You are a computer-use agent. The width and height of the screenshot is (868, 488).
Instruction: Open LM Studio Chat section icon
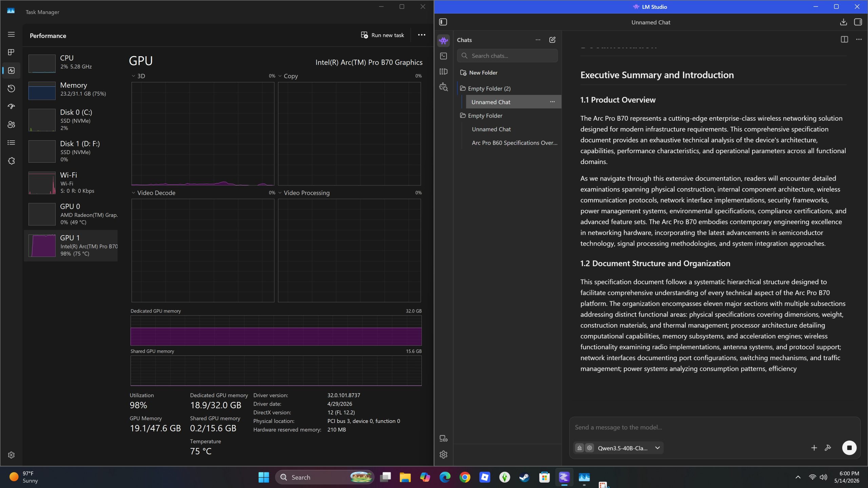point(443,41)
